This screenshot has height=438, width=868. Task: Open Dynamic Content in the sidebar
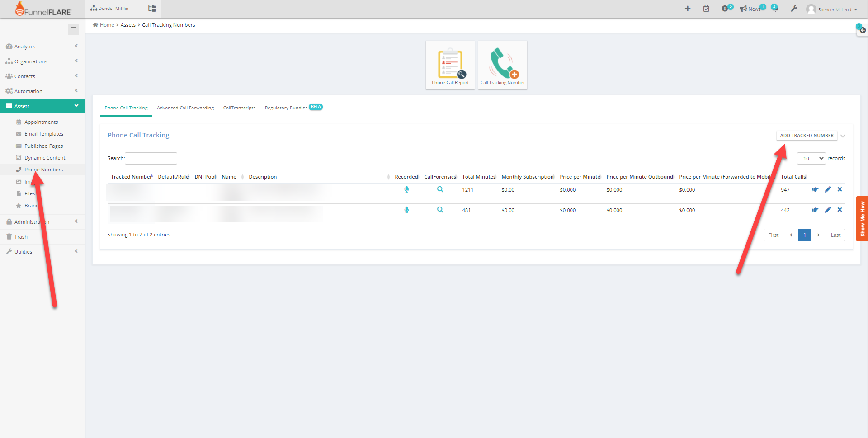[x=45, y=158]
